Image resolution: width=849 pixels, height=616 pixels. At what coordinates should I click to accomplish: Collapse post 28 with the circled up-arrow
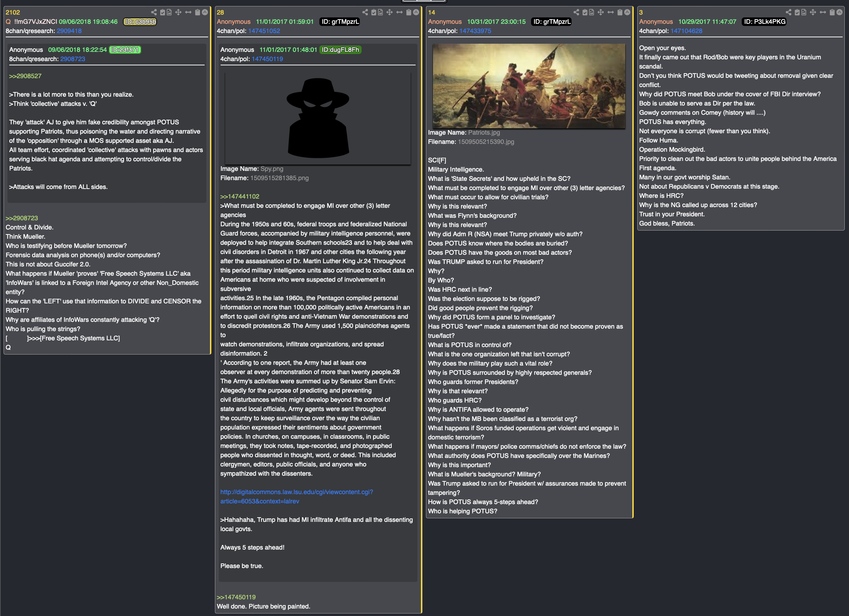click(416, 12)
